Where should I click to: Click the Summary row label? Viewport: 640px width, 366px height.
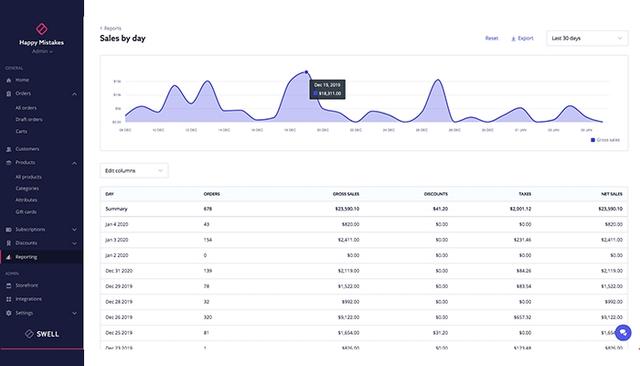116,209
